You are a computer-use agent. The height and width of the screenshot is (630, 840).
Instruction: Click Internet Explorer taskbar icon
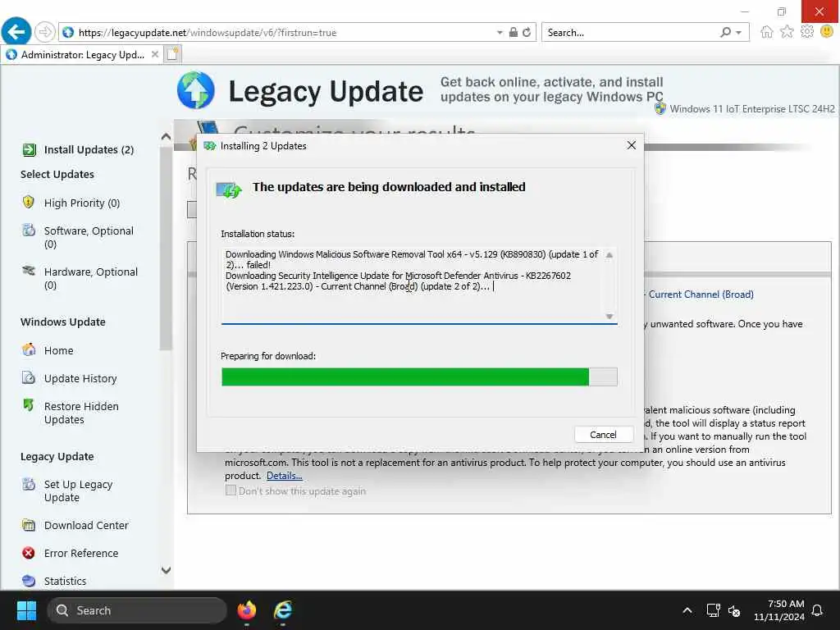283,610
